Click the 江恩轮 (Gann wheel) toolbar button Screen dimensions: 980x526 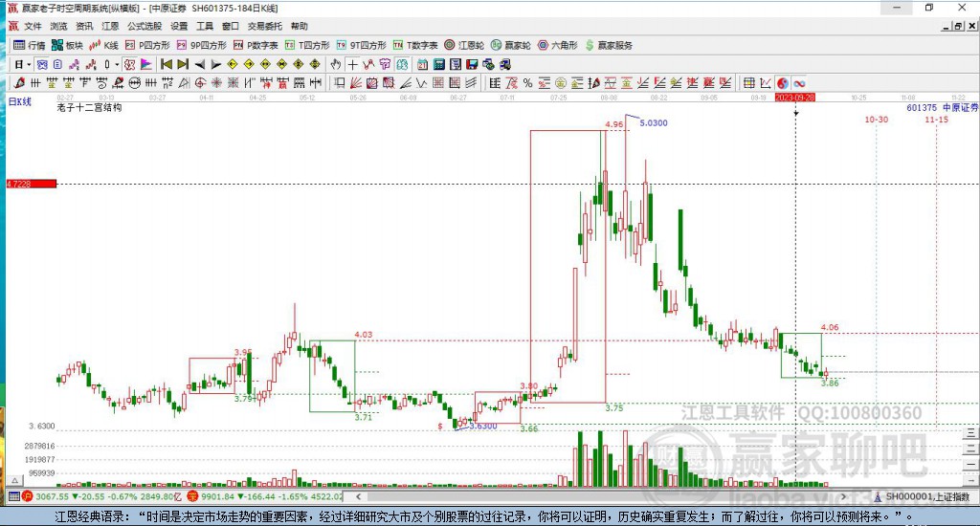(x=466, y=45)
